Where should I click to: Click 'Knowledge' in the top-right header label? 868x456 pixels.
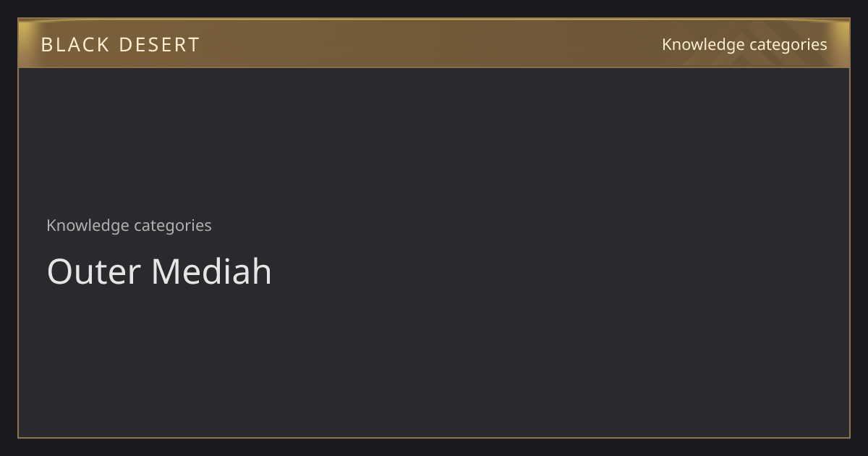tap(703, 44)
